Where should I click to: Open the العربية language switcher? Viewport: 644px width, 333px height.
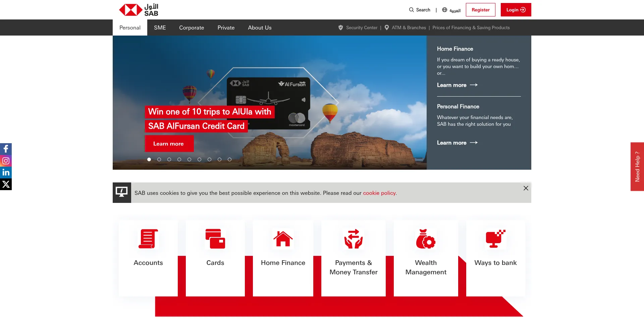451,10
